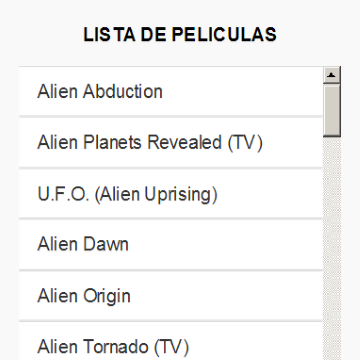Grab the gray slider handle of the list scrollbar
Screen dimensions: 360x360
(x=332, y=110)
